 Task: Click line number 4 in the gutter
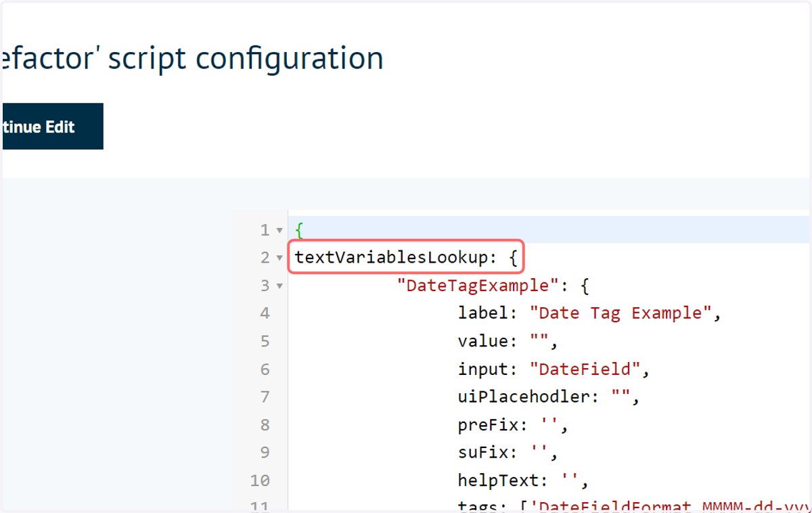[265, 313]
